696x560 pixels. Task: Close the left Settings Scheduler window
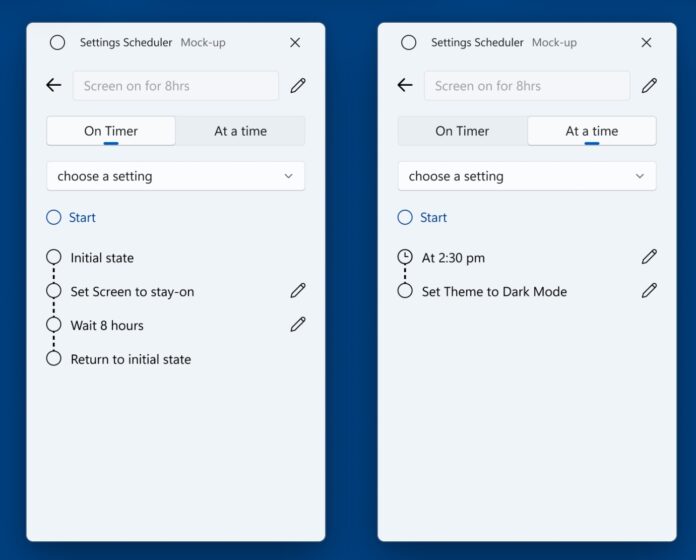295,43
